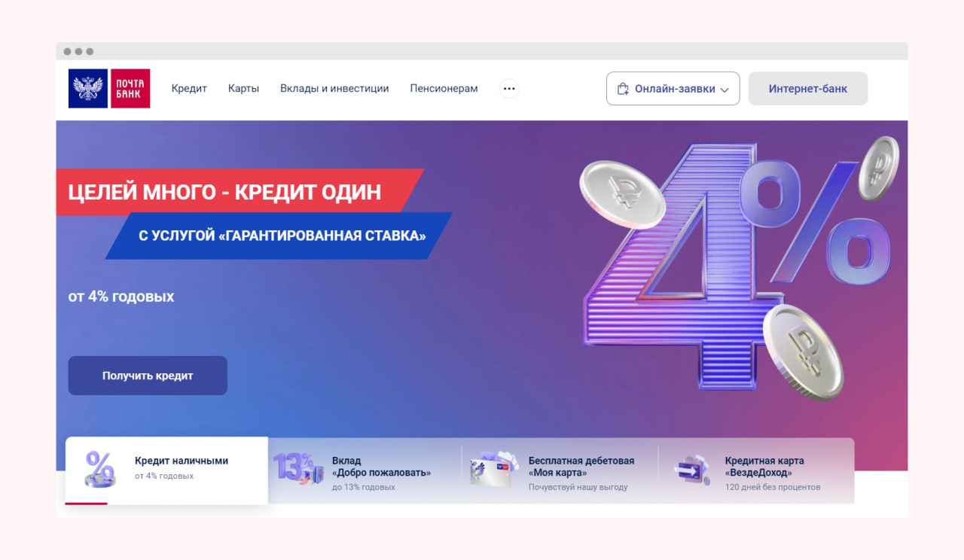Viewport: 964px width, 560px height.
Task: Click the ВездеДоход credit card icon
Action: pyautogui.click(x=691, y=469)
